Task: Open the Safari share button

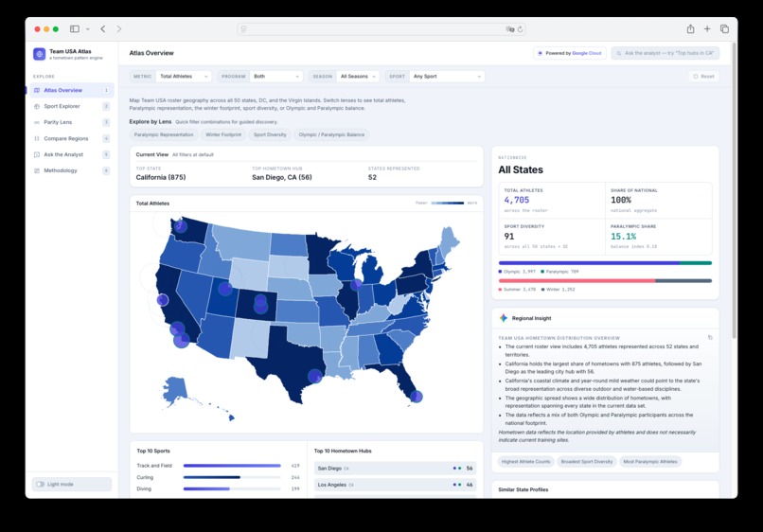Action: [x=690, y=29]
